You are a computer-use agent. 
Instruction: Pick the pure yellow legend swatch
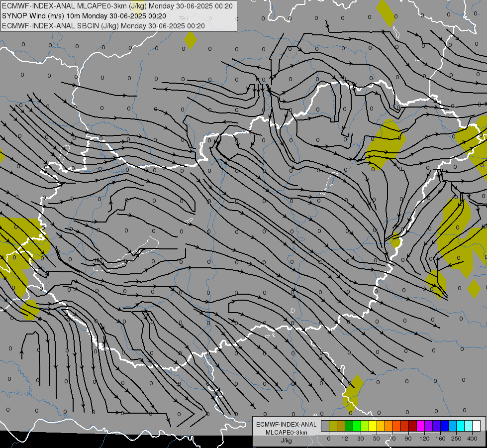point(373,426)
